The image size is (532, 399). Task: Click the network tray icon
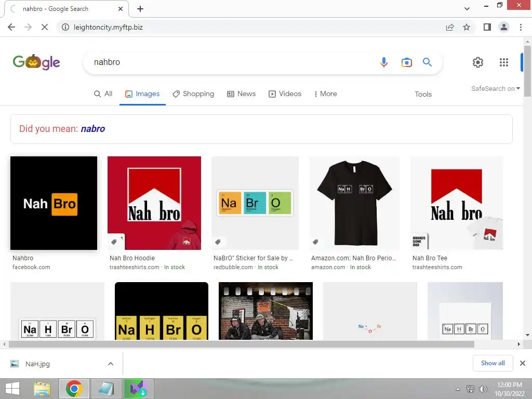click(x=471, y=389)
